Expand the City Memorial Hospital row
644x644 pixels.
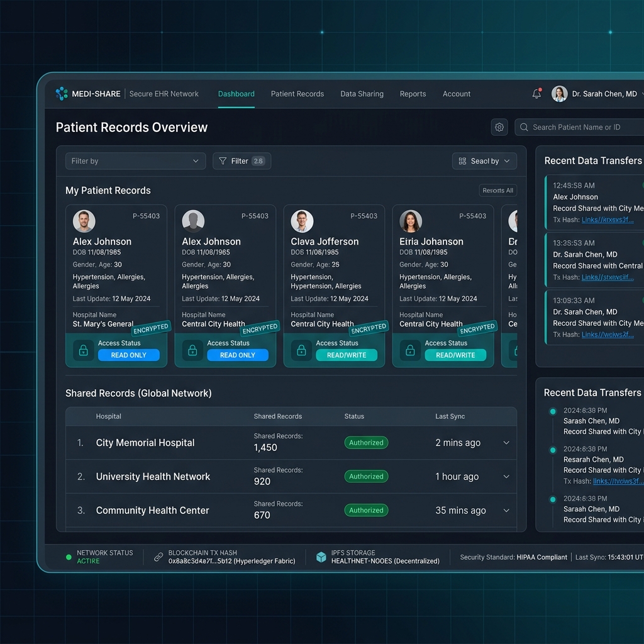pyautogui.click(x=506, y=442)
